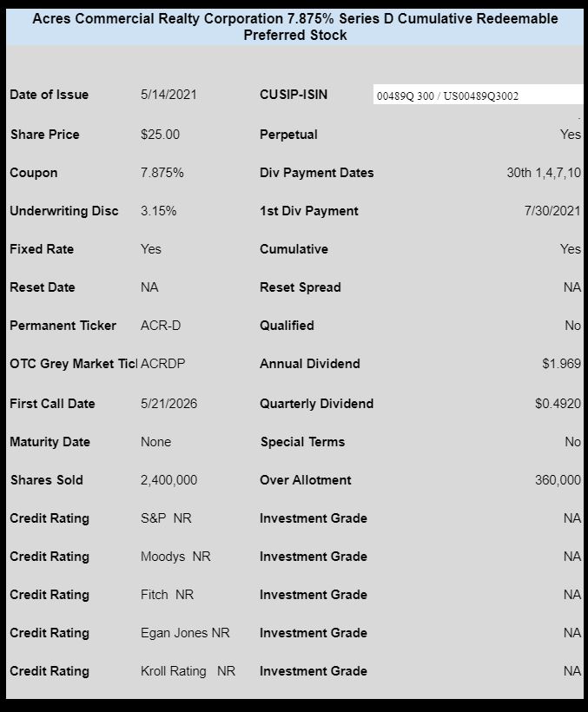Select the Share Price value $25.00

(x=161, y=135)
